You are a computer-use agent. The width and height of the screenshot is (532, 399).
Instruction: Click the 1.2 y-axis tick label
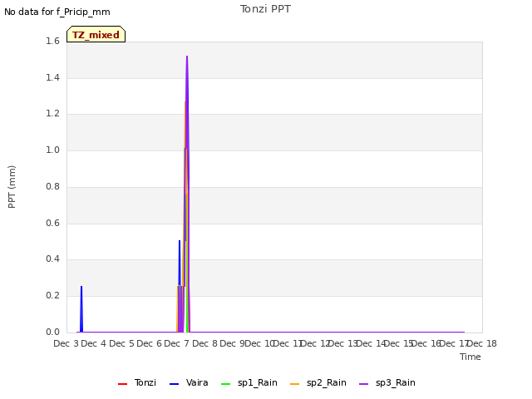[x=52, y=114]
